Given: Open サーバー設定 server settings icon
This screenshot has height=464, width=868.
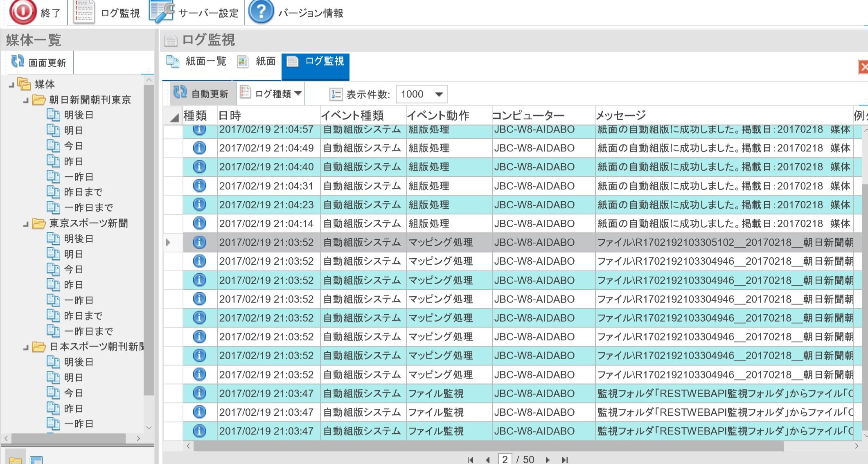Looking at the screenshot, I should 161,11.
